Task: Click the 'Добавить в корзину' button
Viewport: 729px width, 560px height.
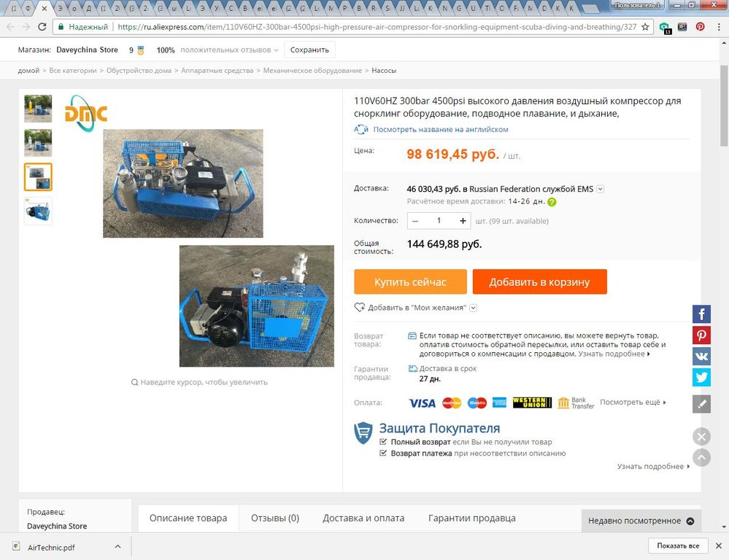Action: pyautogui.click(x=540, y=281)
